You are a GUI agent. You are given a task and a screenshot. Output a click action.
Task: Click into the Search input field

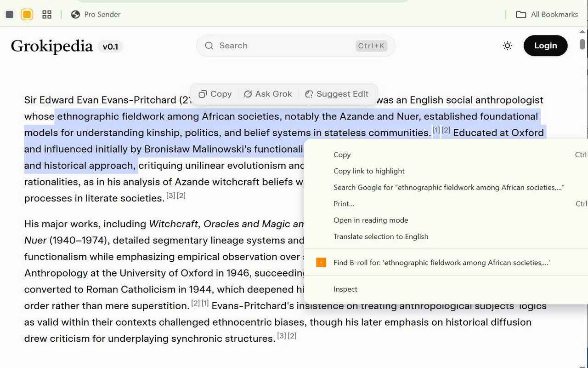click(285, 46)
